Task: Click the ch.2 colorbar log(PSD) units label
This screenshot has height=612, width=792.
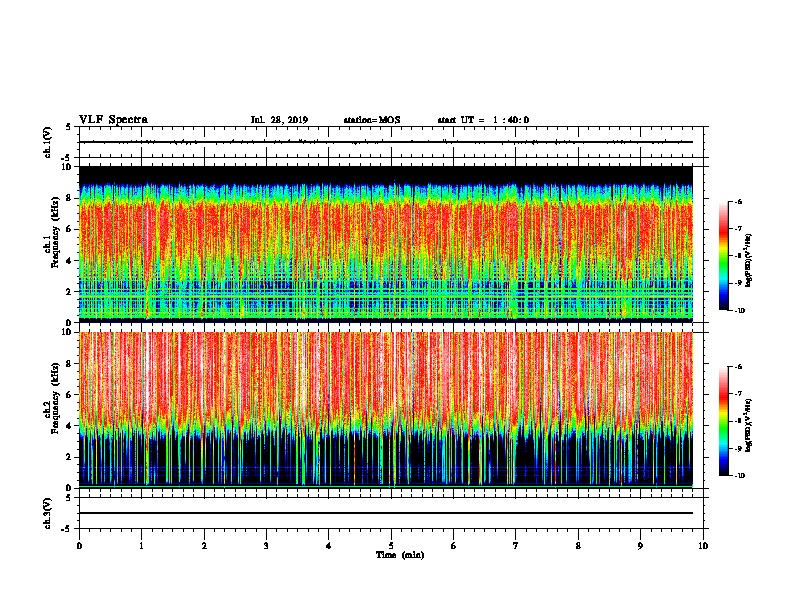Action: [x=749, y=426]
